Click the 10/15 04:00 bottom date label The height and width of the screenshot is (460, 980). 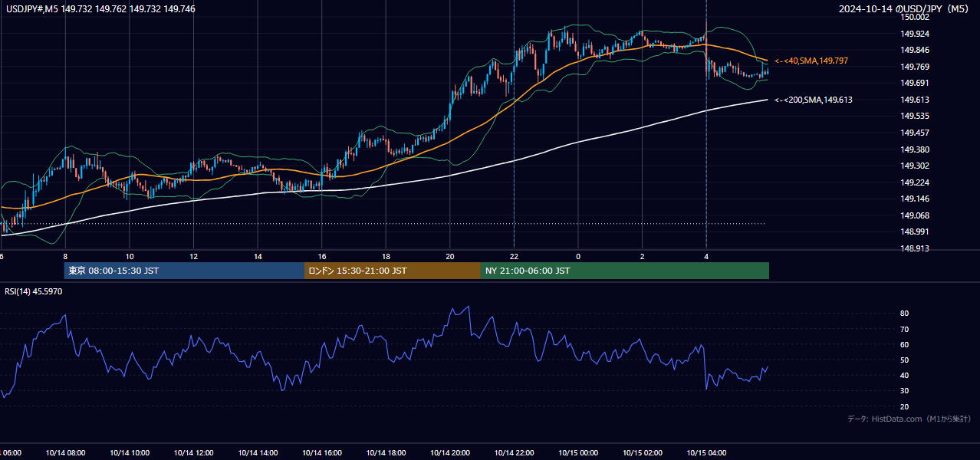coord(706,452)
